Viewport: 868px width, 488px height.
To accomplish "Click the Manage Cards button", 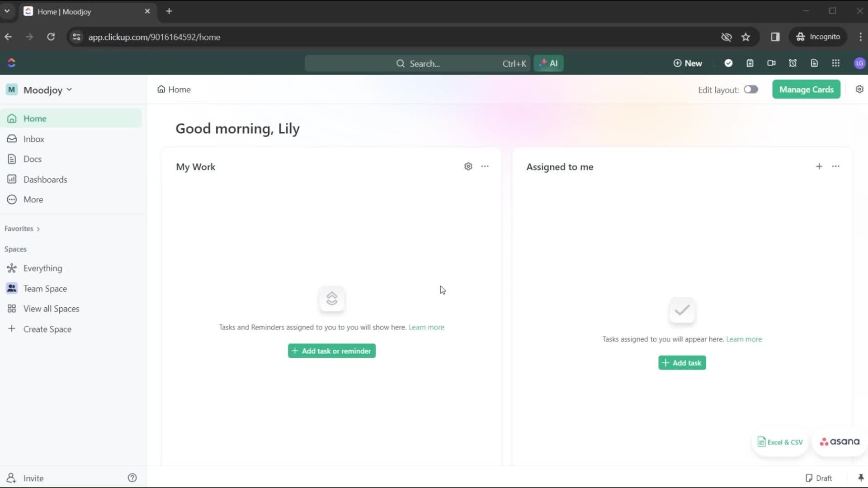I will coord(806,89).
